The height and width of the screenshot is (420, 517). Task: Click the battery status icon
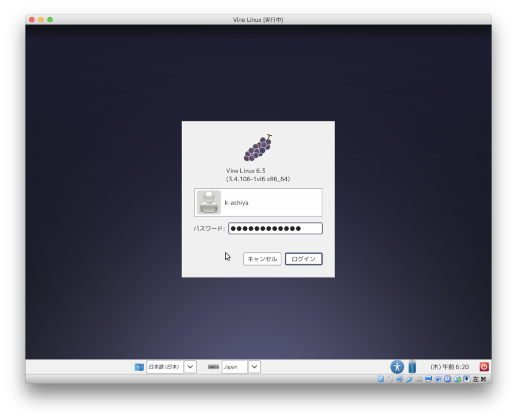[412, 366]
